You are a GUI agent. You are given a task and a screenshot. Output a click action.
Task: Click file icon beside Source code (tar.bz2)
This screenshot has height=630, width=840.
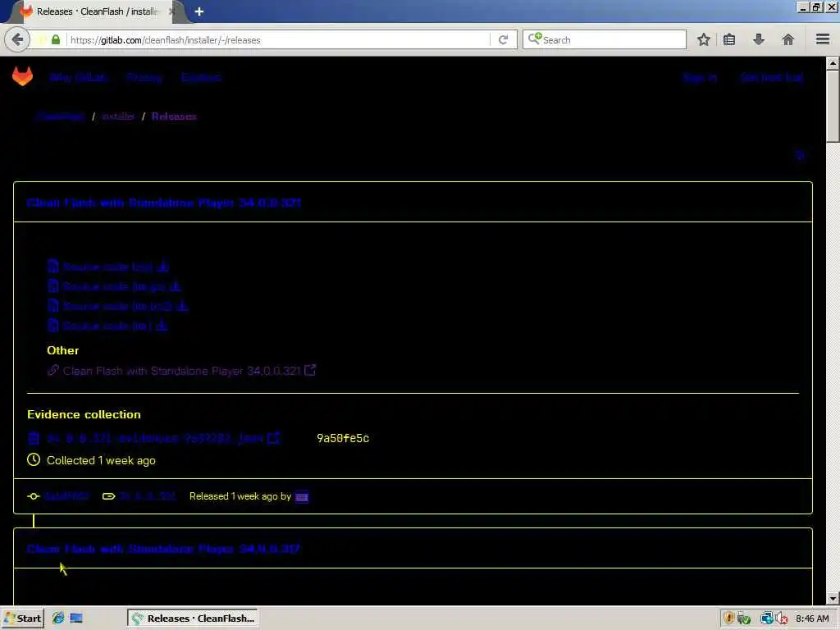click(x=53, y=306)
